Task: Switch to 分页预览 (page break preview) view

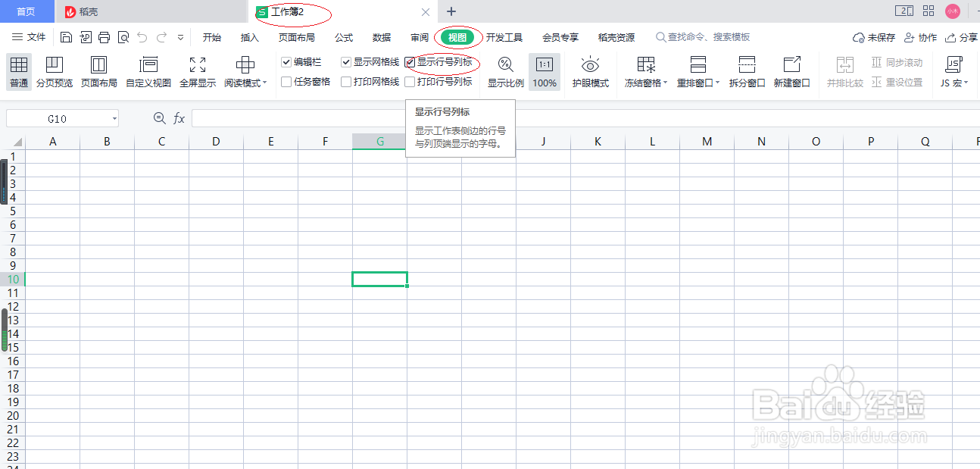Action: point(54,72)
